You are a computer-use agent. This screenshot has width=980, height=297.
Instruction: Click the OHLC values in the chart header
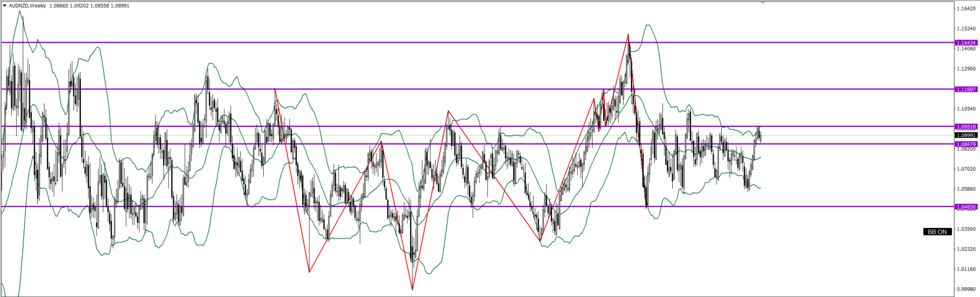point(89,6)
